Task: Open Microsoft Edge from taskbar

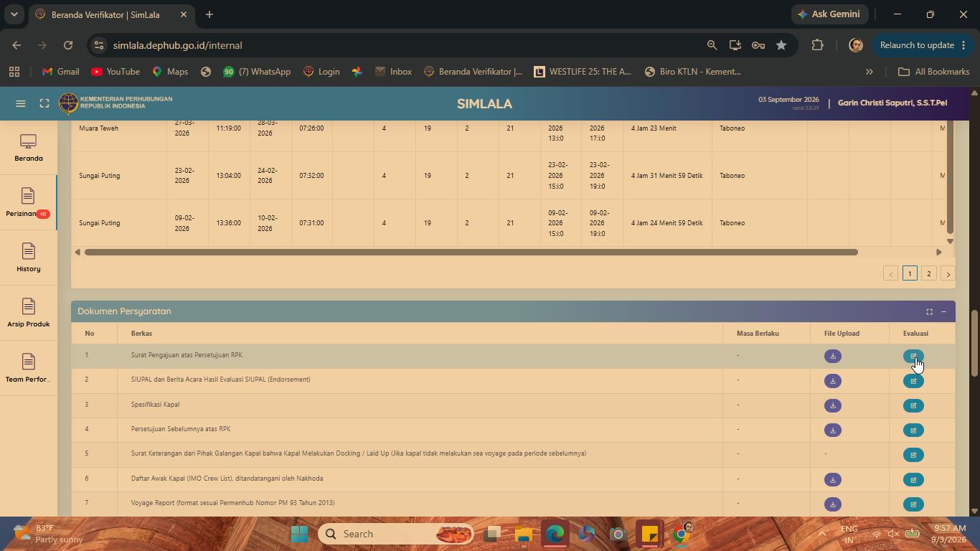Action: pos(555,534)
